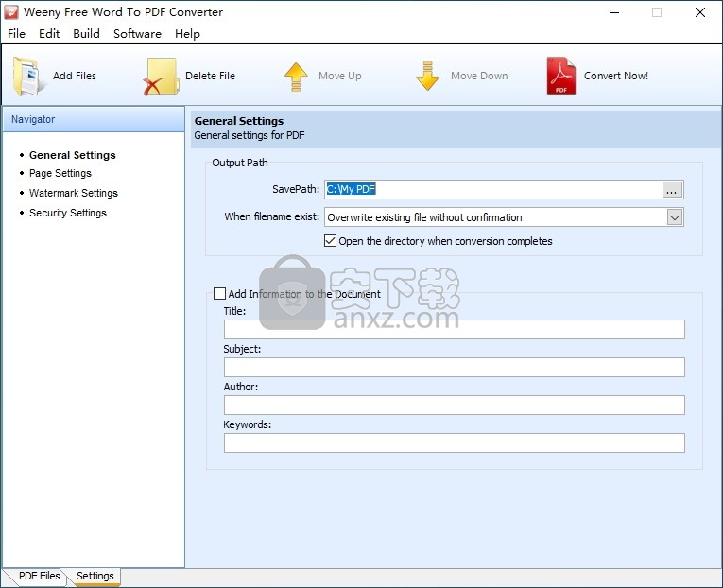The image size is (723, 588).
Task: Select General Settings in Navigator
Action: (x=73, y=155)
